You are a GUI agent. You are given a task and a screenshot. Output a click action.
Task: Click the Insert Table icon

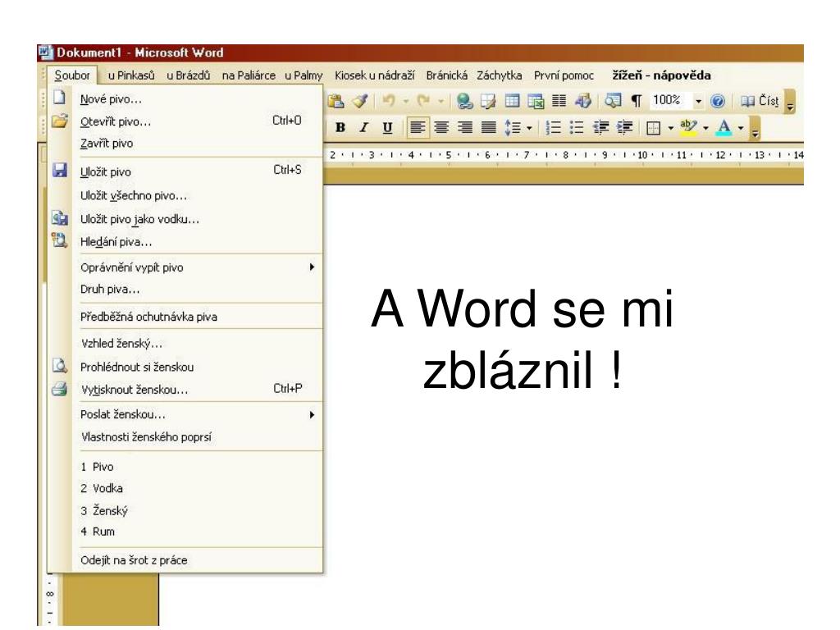[x=512, y=101]
